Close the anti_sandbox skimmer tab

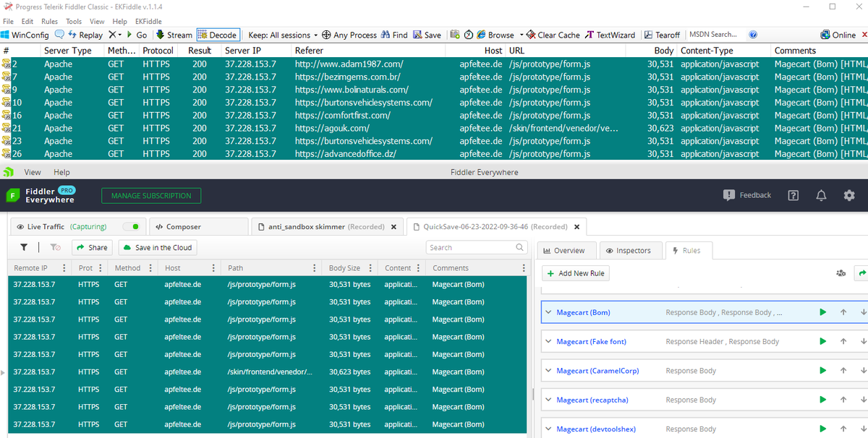click(x=393, y=227)
